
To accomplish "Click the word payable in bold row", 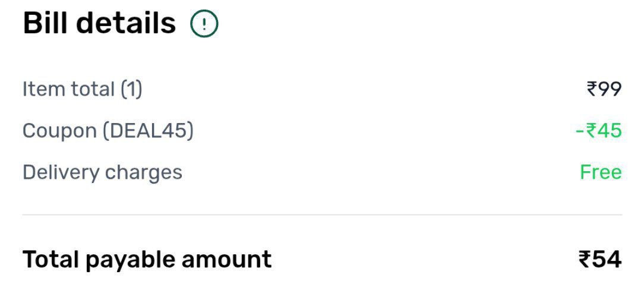I will point(130,260).
